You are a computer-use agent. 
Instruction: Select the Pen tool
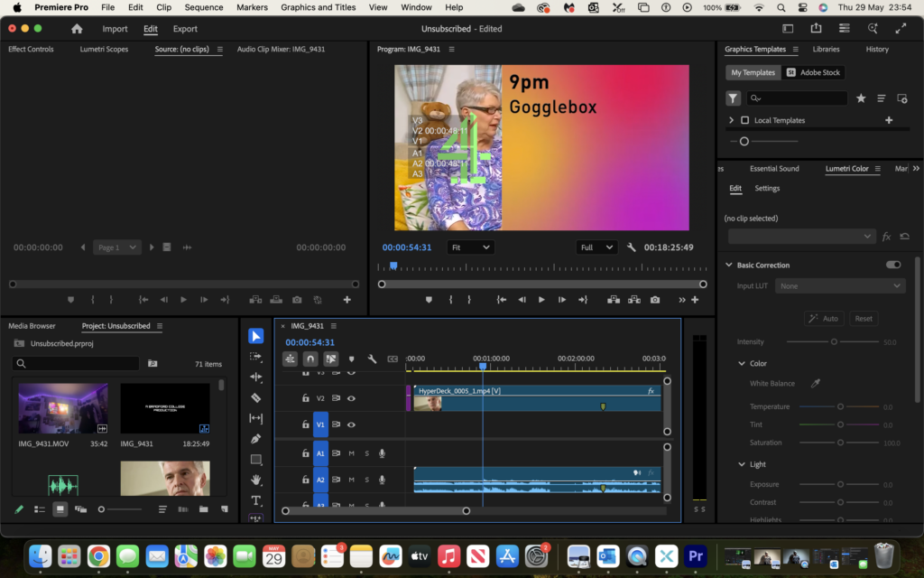coord(255,439)
